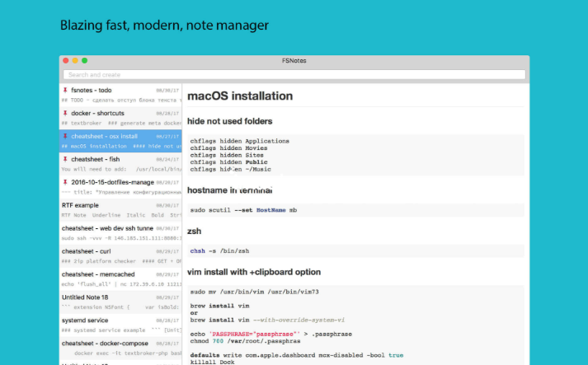Open the cheatsheet - fish note

point(120,164)
